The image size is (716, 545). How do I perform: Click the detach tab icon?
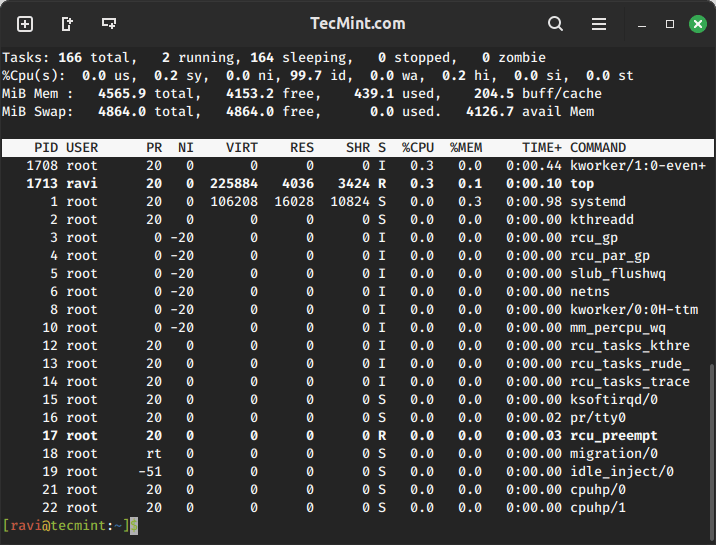(x=67, y=24)
